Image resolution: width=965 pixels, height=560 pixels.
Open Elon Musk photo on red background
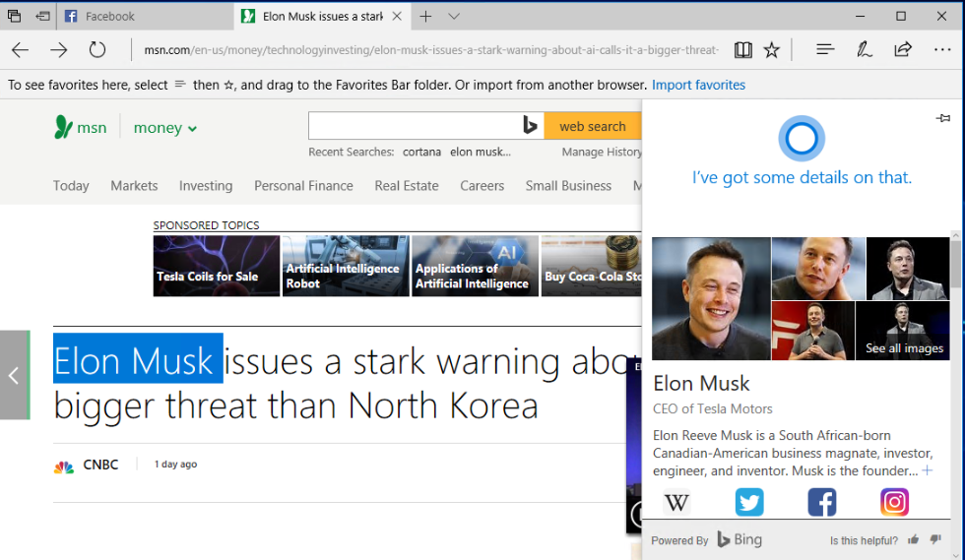point(813,331)
